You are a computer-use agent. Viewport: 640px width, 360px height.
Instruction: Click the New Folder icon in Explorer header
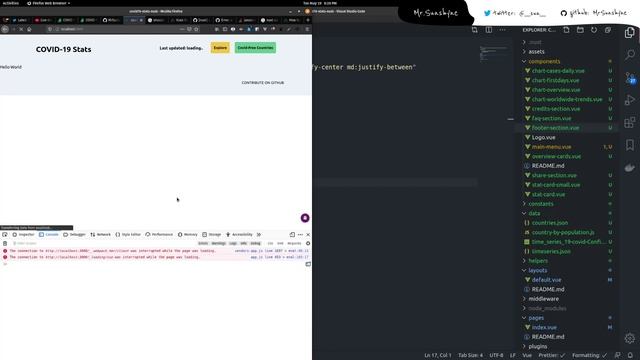(x=580, y=30)
